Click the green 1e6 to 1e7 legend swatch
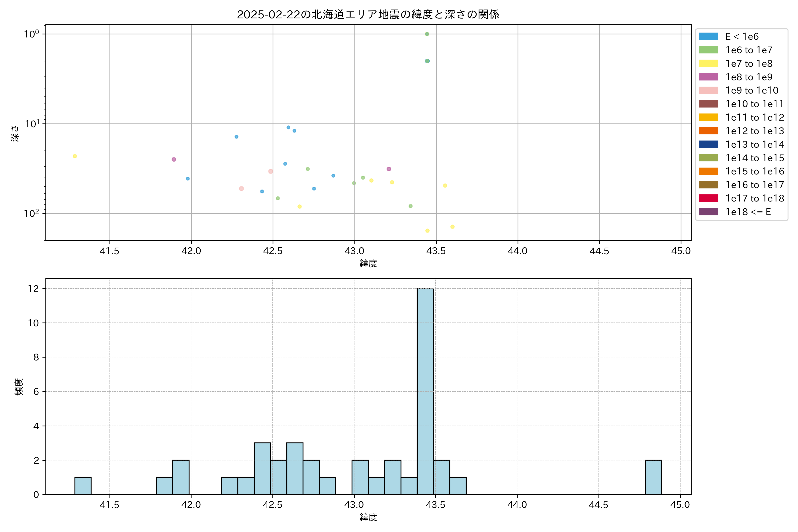798x532 pixels. click(708, 50)
